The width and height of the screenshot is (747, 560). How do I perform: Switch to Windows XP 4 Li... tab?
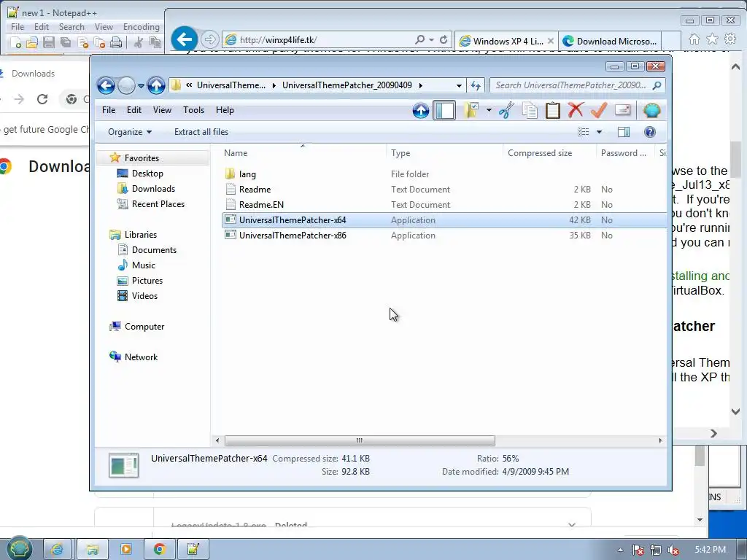(x=507, y=41)
